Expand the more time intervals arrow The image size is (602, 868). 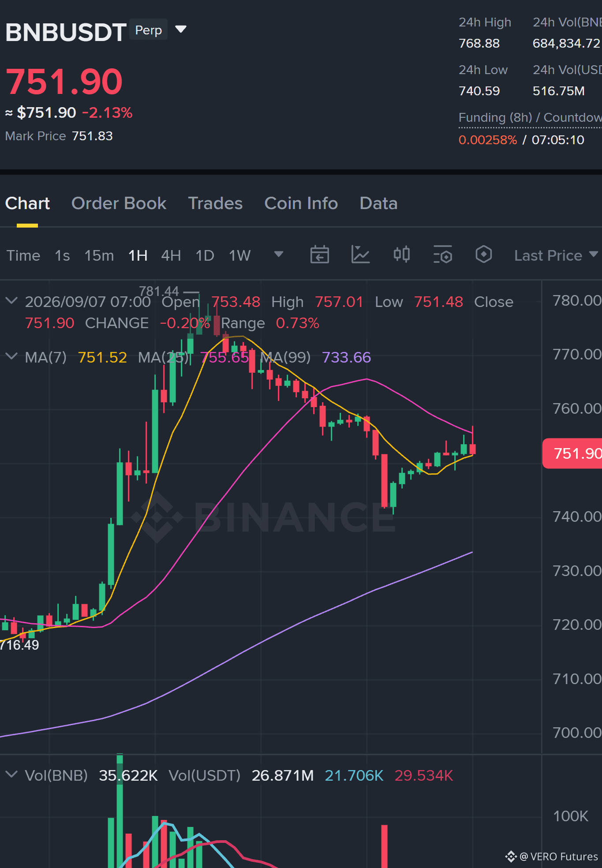(278, 254)
